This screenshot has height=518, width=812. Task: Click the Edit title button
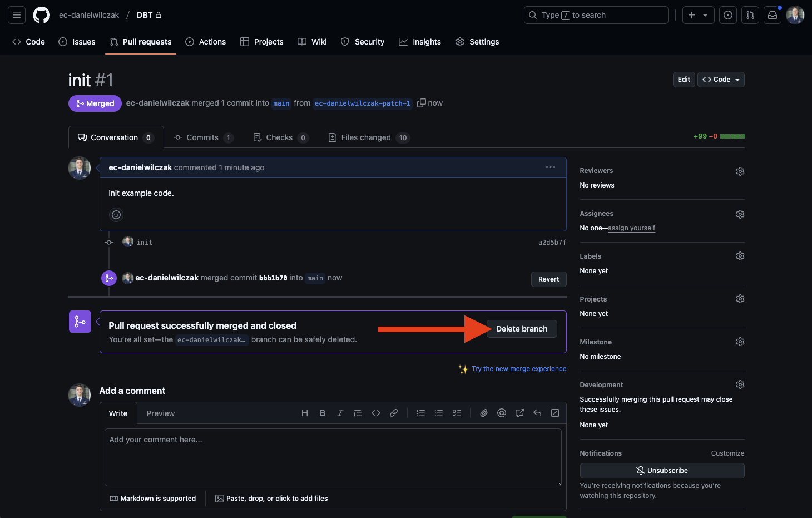click(684, 80)
